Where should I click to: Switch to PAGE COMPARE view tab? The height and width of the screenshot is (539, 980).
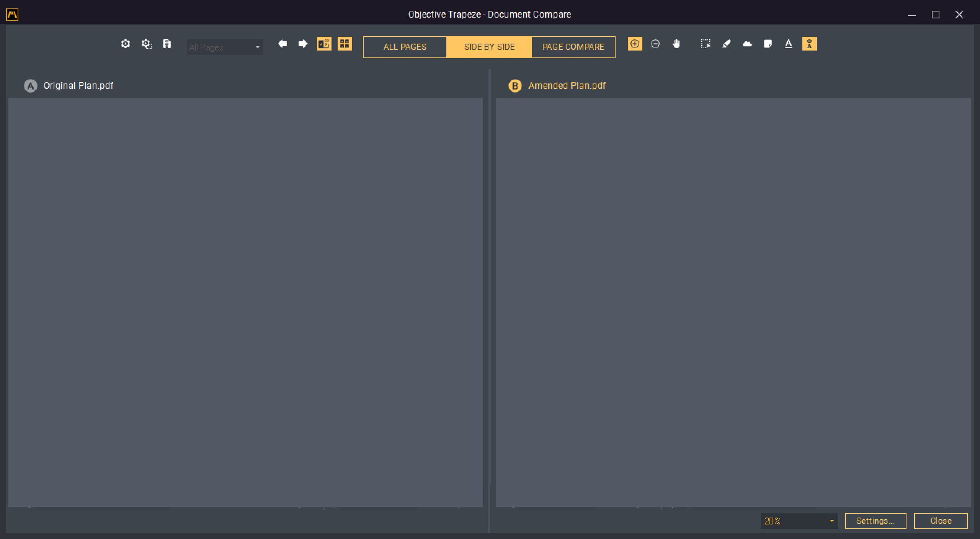pos(573,47)
